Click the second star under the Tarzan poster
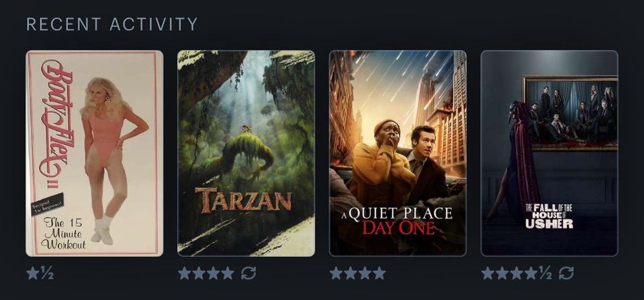Viewport: 644px width, 300px height. (199, 273)
